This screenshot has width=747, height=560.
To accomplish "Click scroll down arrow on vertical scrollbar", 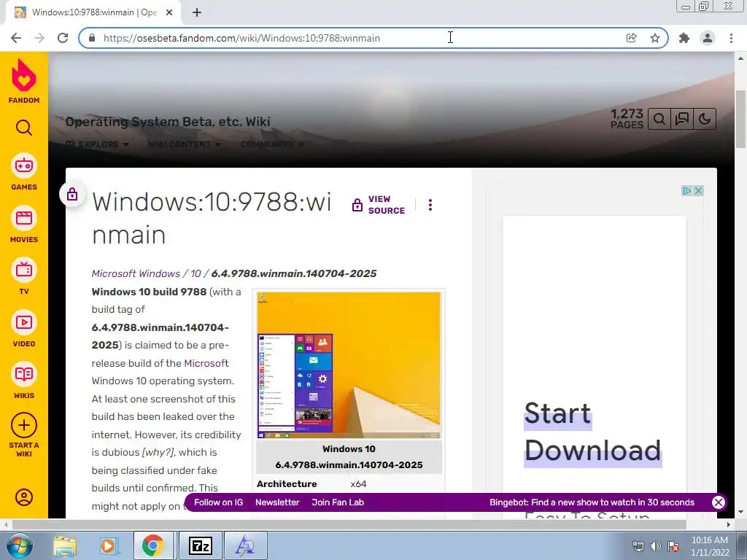I will (740, 512).
